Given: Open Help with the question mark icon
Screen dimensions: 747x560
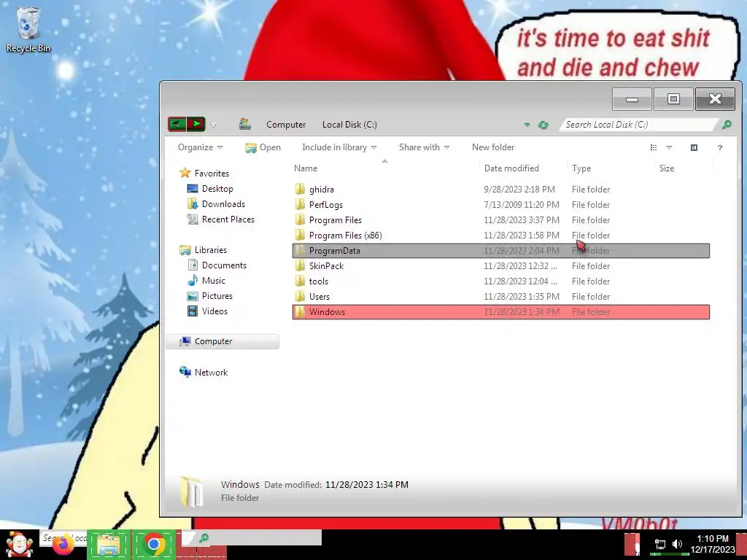Looking at the screenshot, I should pos(720,147).
